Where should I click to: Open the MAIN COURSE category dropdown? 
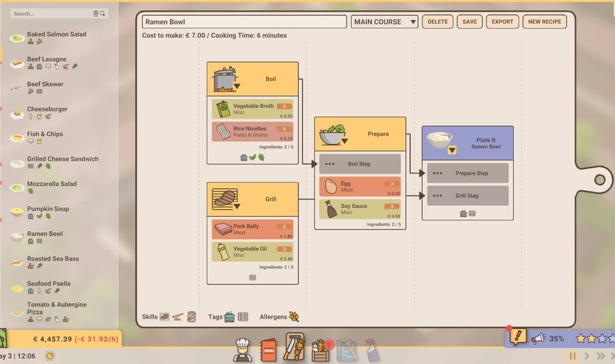(x=384, y=22)
